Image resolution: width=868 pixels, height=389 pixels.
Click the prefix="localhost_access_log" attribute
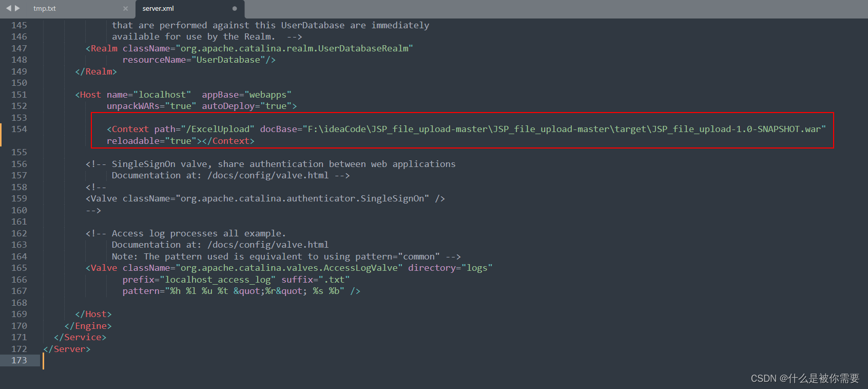pyautogui.click(x=199, y=280)
